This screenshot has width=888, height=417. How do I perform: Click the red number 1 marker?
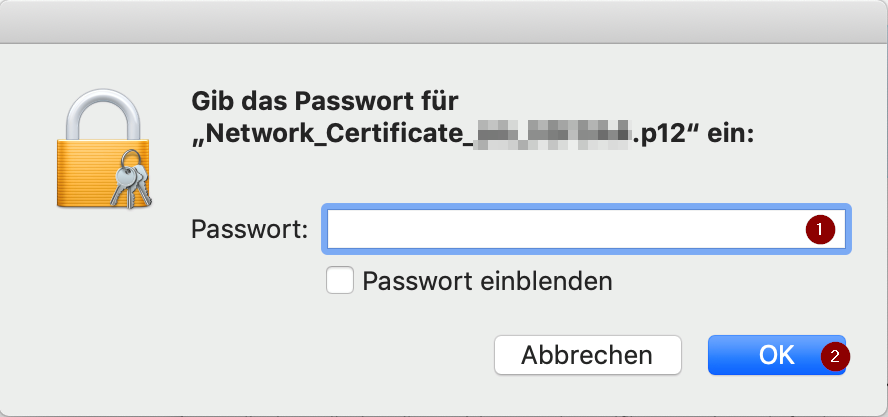tap(820, 230)
